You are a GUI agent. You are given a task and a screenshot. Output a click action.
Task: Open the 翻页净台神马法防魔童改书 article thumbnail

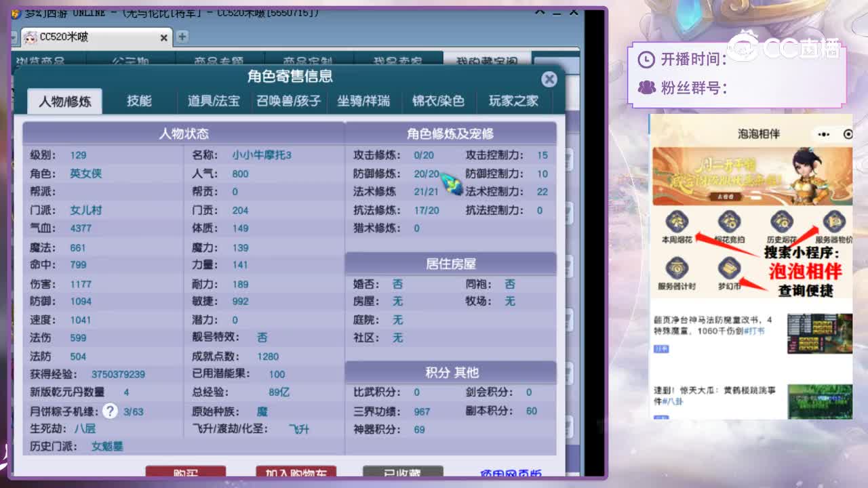tap(819, 333)
